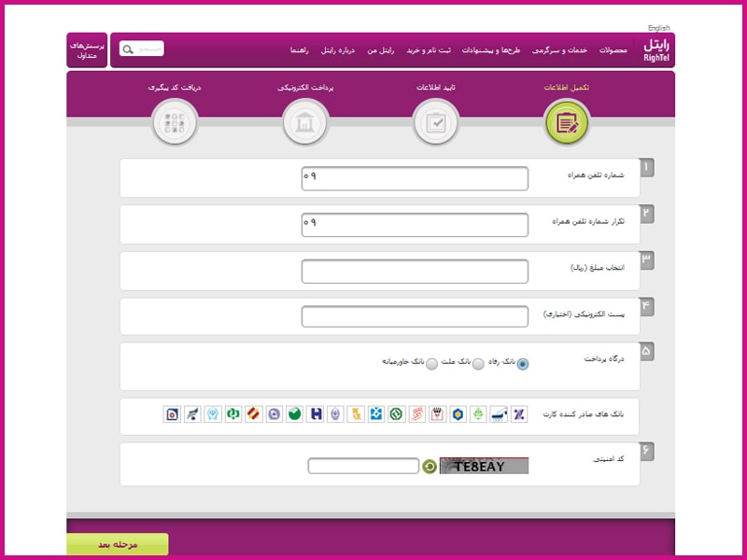Open the 'پرسش‌های متداول' FAQ button
This screenshot has width=747, height=560.
87,50
